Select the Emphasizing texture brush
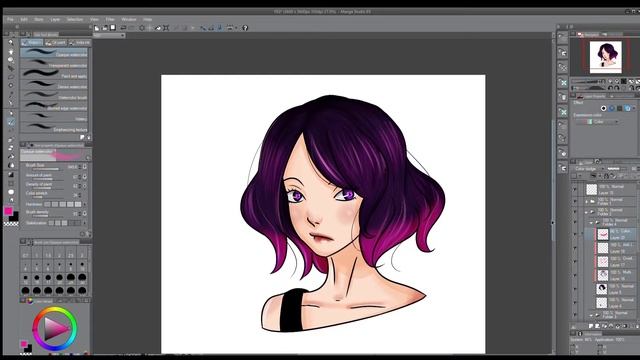Image resolution: width=640 pixels, height=360 pixels. tap(54, 128)
